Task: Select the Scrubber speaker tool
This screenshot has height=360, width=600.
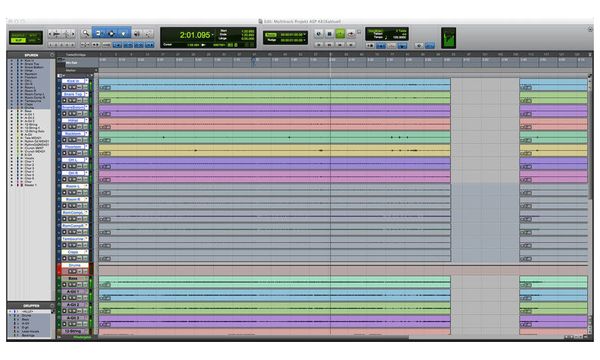Action: pyautogui.click(x=137, y=34)
